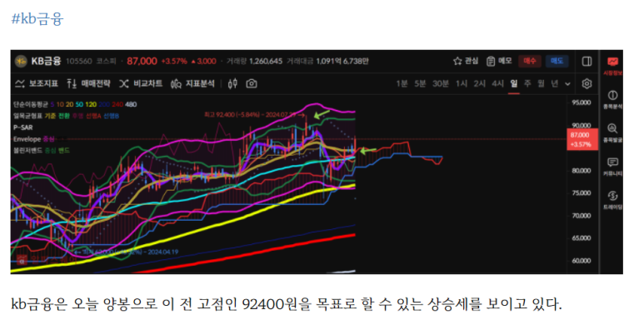Click the red 매수 buy button

point(529,61)
